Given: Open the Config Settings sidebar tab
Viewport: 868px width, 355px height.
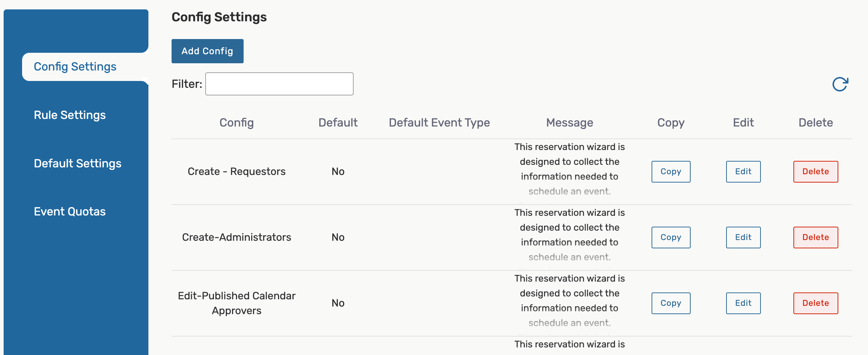Looking at the screenshot, I should click(x=75, y=67).
